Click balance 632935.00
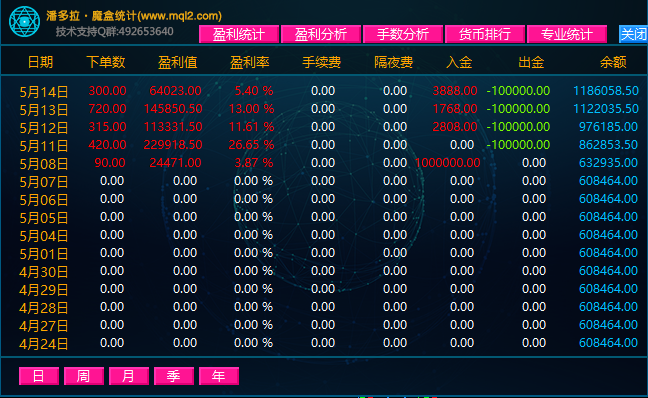Viewport: 648px width, 398px height. 608,163
